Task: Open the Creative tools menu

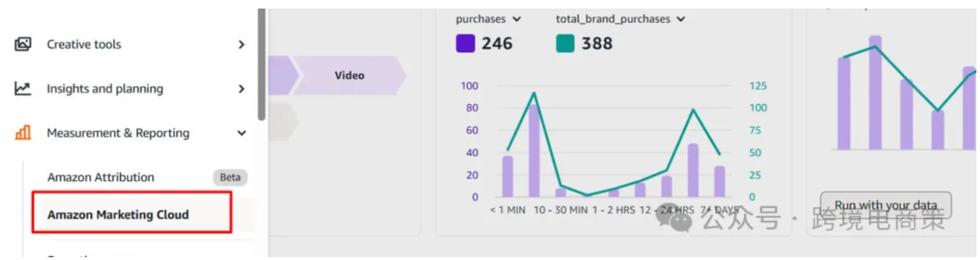Action: coord(84,44)
